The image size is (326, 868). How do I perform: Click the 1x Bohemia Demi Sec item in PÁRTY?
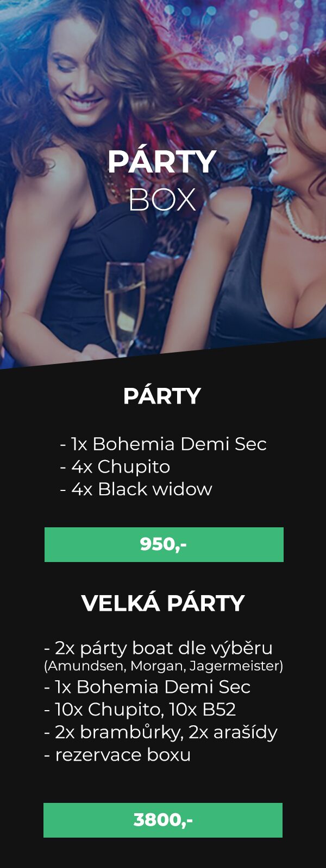tap(163, 444)
